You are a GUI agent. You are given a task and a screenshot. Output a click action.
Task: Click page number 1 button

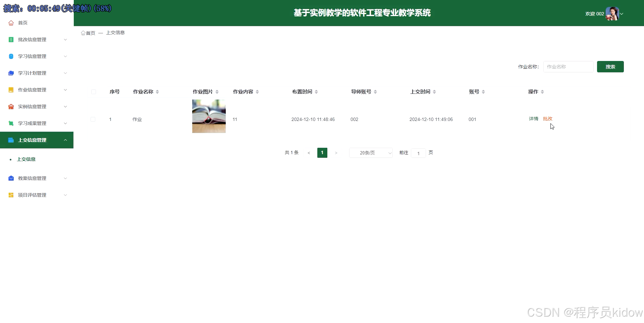tap(322, 153)
